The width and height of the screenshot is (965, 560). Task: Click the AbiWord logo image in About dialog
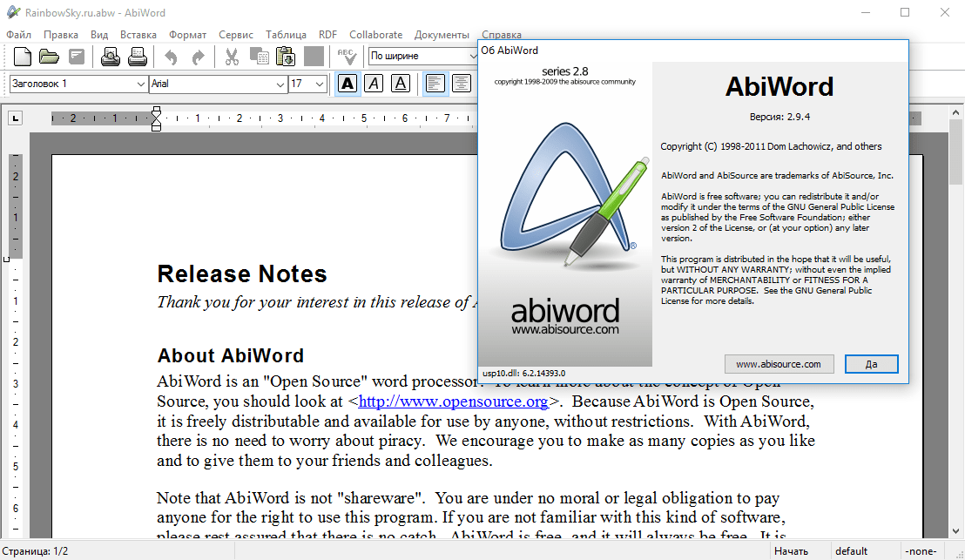click(x=565, y=214)
